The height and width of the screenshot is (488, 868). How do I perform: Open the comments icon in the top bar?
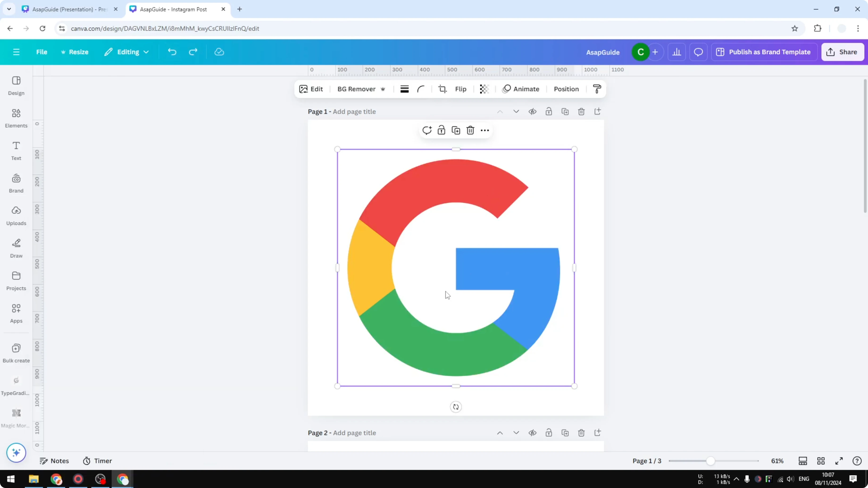[698, 52]
